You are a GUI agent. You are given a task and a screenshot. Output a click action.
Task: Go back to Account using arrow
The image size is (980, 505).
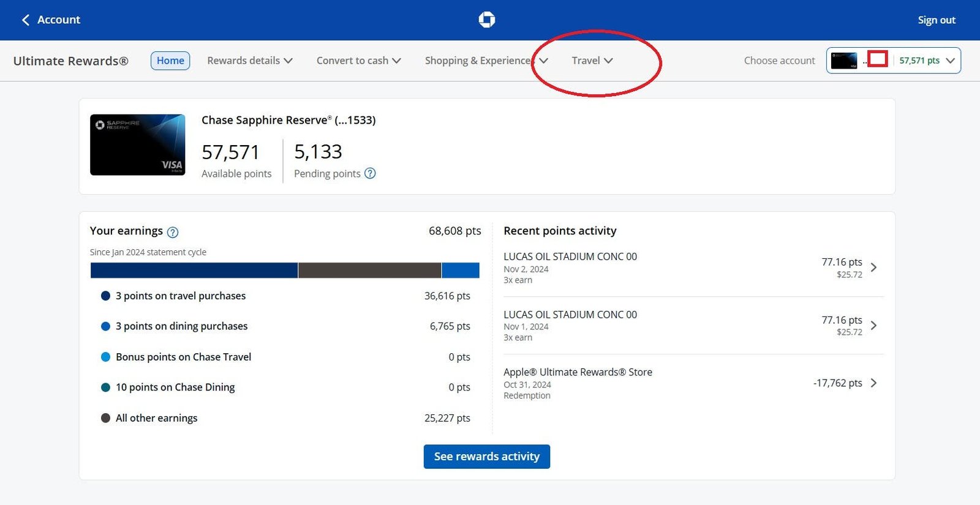[26, 20]
